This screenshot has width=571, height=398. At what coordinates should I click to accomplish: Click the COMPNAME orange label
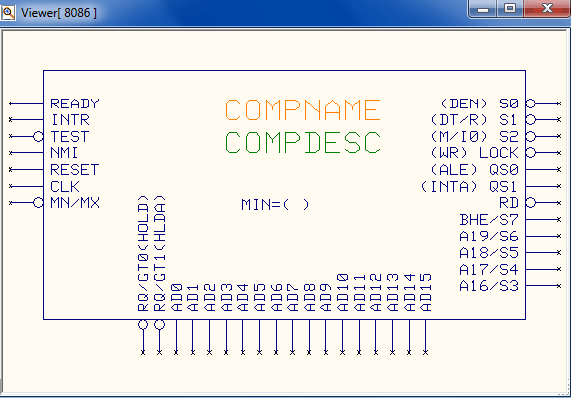coord(303,110)
